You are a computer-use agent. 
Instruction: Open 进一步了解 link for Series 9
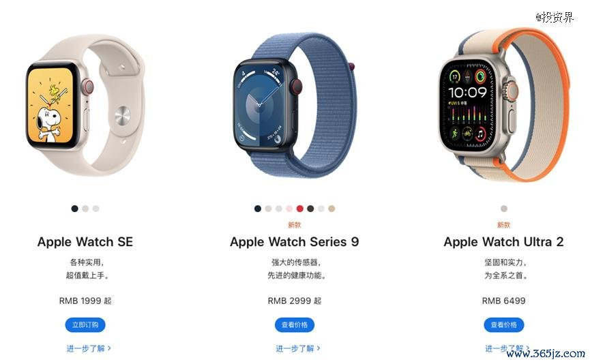[x=298, y=348]
